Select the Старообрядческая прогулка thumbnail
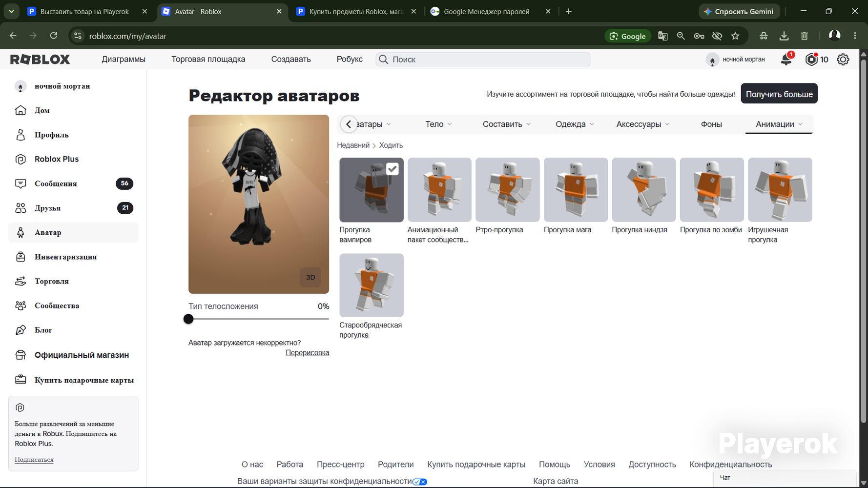This screenshot has width=868, height=488. 372,285
